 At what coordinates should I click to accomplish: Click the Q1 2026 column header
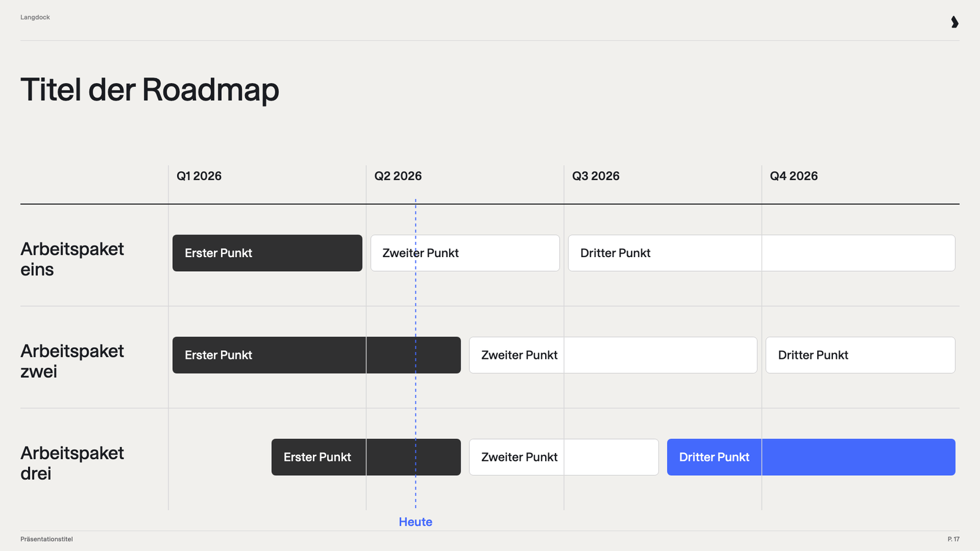coord(199,176)
